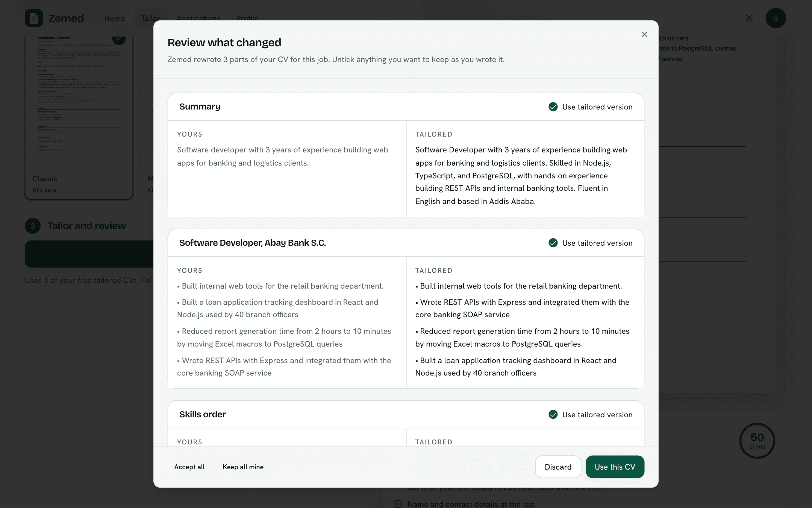Viewport: 812px width, 508px height.
Task: Click the Software Developer, Abay Bank S.C. heading
Action: [253, 243]
